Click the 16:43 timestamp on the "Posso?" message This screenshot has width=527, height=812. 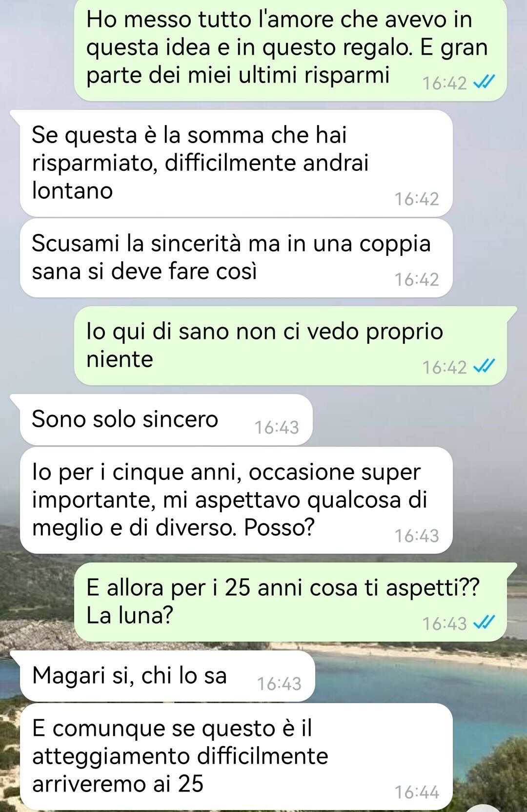pos(417,536)
